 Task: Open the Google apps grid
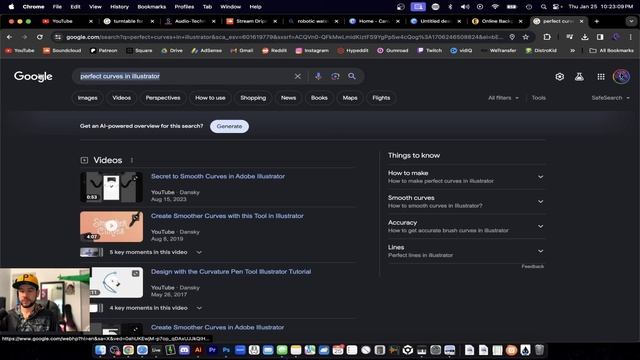[x=601, y=77]
